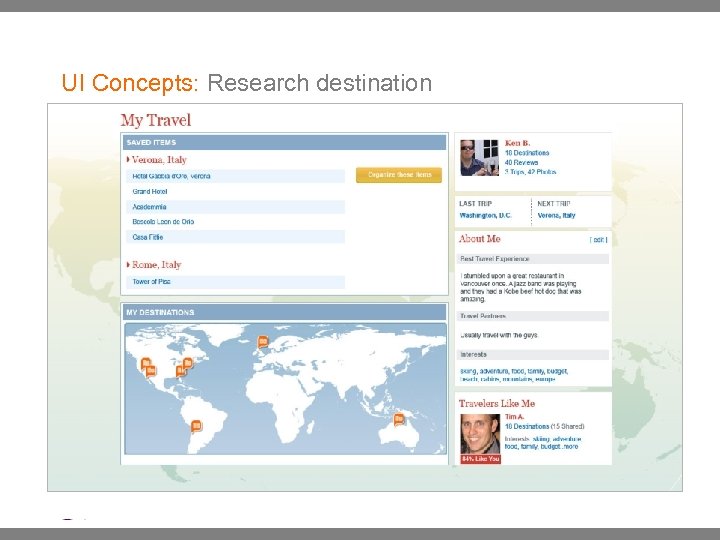
Task: Open the Casa Fittle saved item
Action: click(x=236, y=237)
